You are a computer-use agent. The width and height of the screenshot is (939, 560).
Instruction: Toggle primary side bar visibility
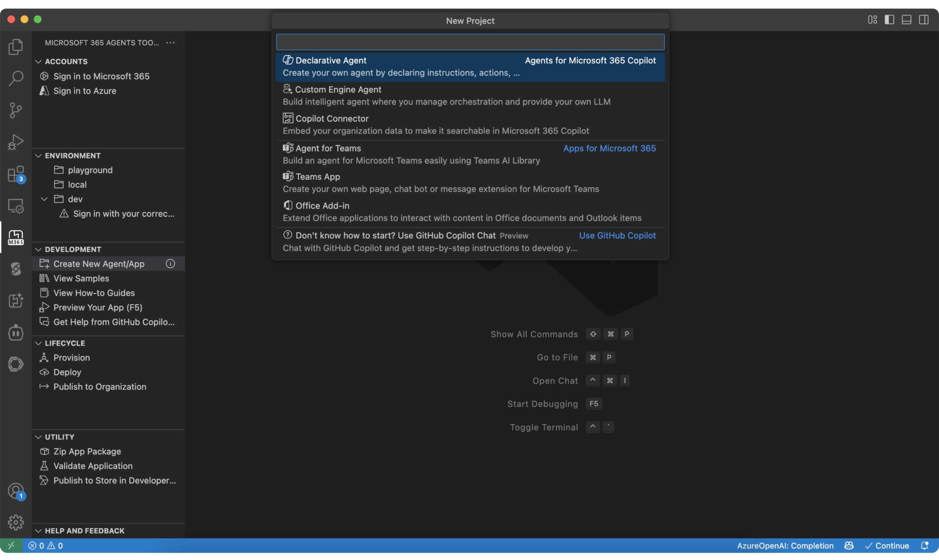(889, 19)
